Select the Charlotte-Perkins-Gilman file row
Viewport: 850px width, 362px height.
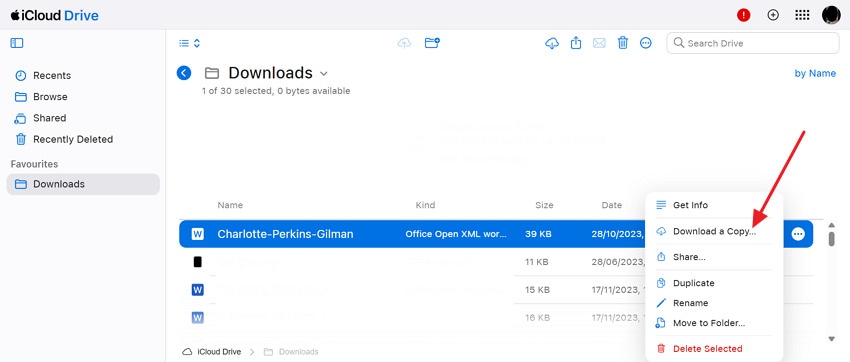pos(496,234)
